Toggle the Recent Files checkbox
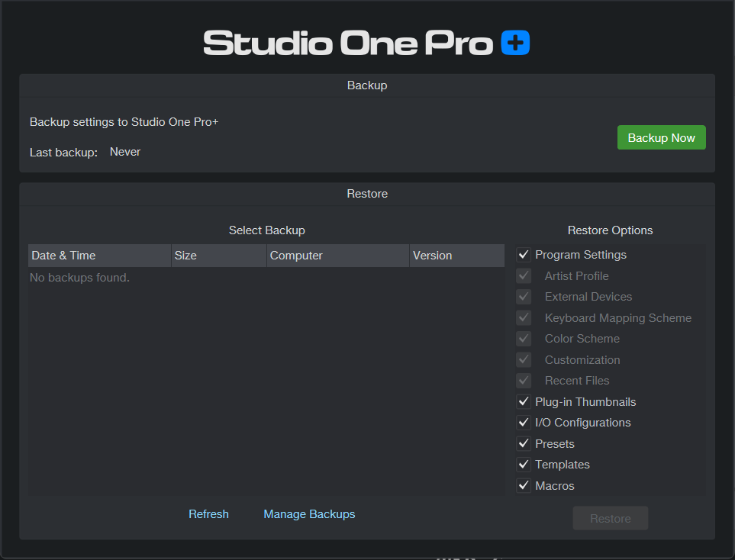 (524, 381)
